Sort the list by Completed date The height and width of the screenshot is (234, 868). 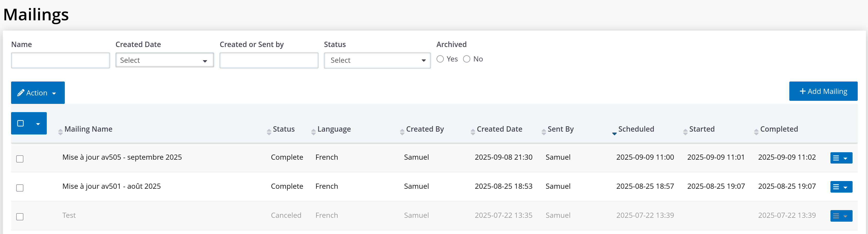point(756,132)
